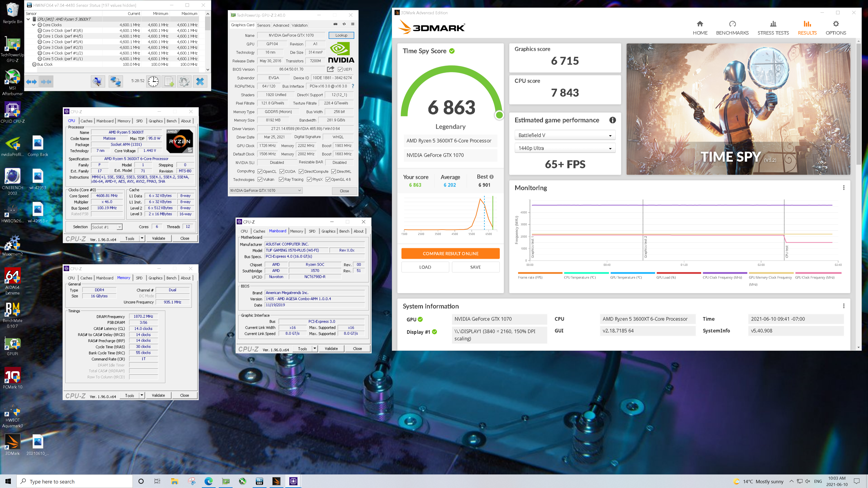Image resolution: width=868 pixels, height=488 pixels.
Task: Toggle UEFI checkbox in GPU-Z
Action: point(340,69)
